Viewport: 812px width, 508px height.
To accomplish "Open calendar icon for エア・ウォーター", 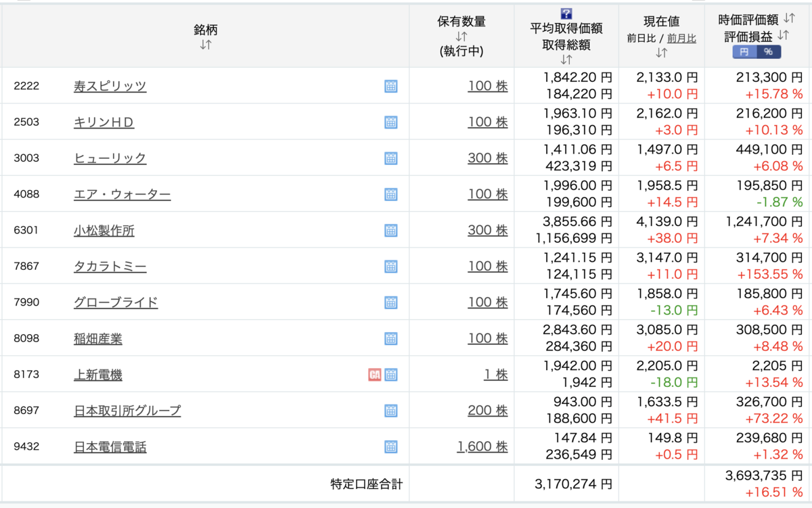I will 390,194.
